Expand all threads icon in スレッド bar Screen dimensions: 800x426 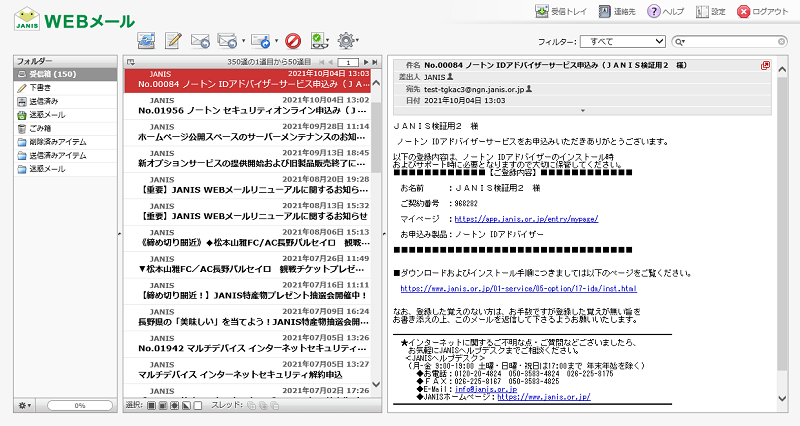pos(251,406)
